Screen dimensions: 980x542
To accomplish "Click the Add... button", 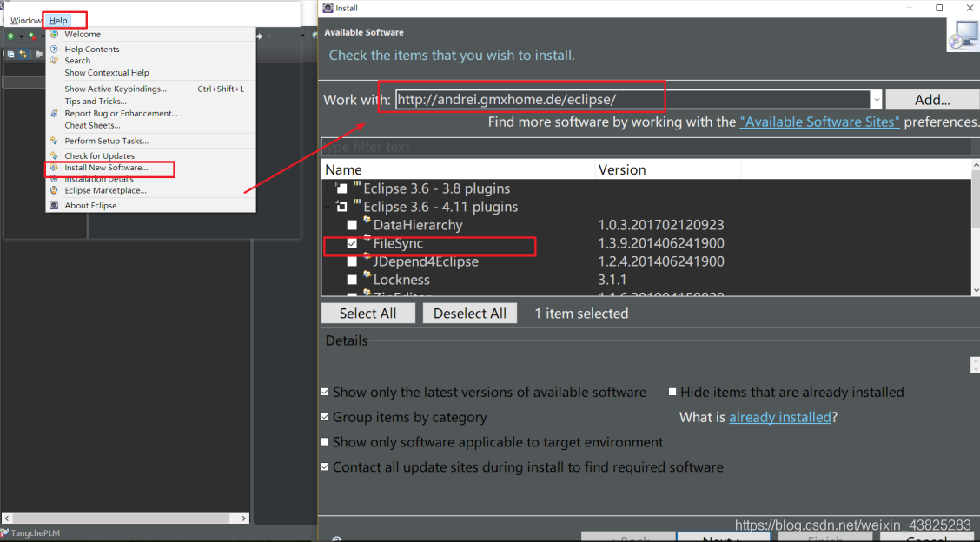I will click(x=932, y=100).
